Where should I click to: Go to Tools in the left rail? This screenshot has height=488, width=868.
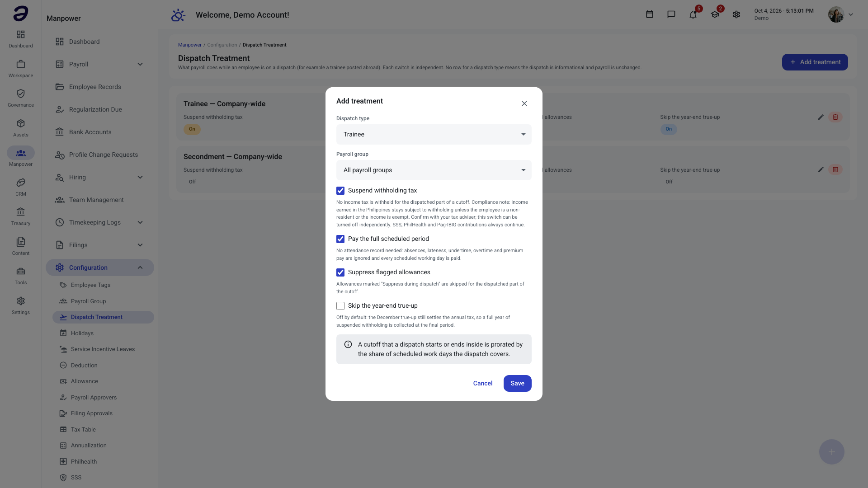pos(21,276)
